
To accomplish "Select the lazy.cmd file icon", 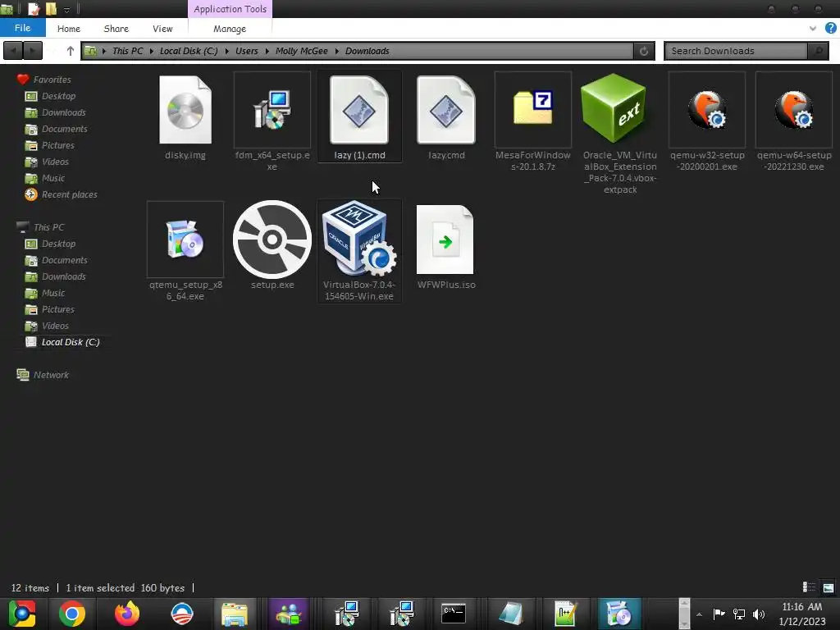I will click(445, 110).
